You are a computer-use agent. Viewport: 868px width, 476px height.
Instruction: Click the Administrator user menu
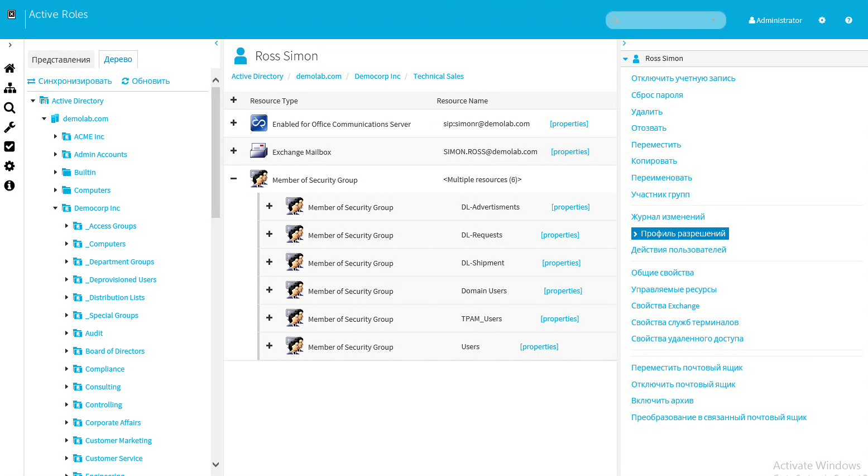pyautogui.click(x=775, y=20)
